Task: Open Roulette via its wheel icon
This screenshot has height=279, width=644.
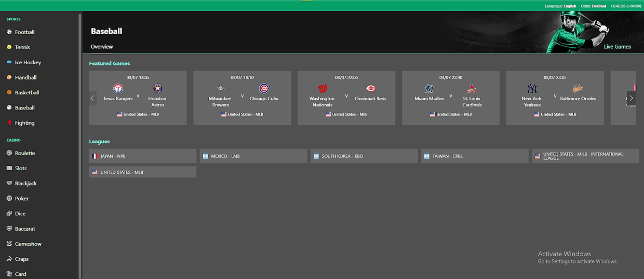Action: coord(9,153)
